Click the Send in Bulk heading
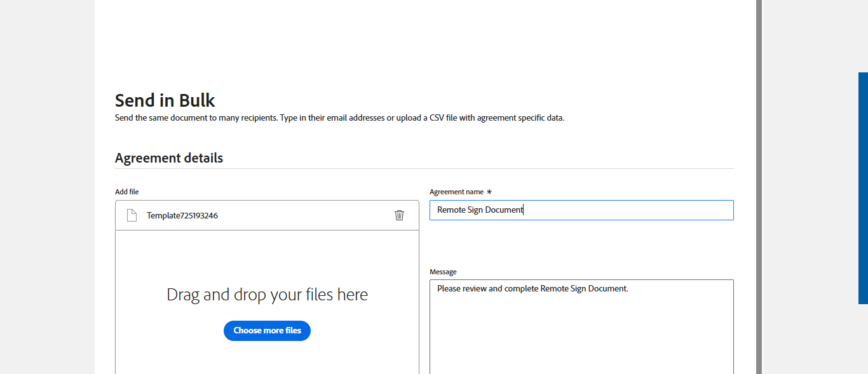The width and height of the screenshot is (868, 374). click(165, 100)
